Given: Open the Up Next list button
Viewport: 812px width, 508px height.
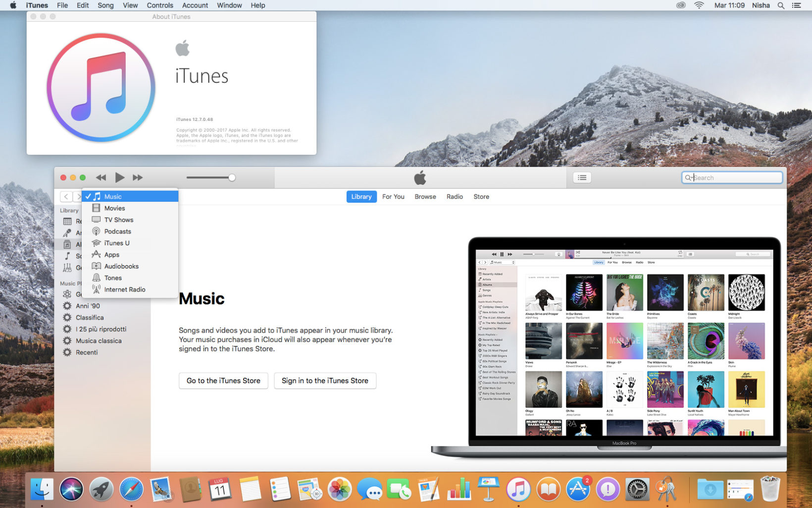Looking at the screenshot, I should [582, 177].
